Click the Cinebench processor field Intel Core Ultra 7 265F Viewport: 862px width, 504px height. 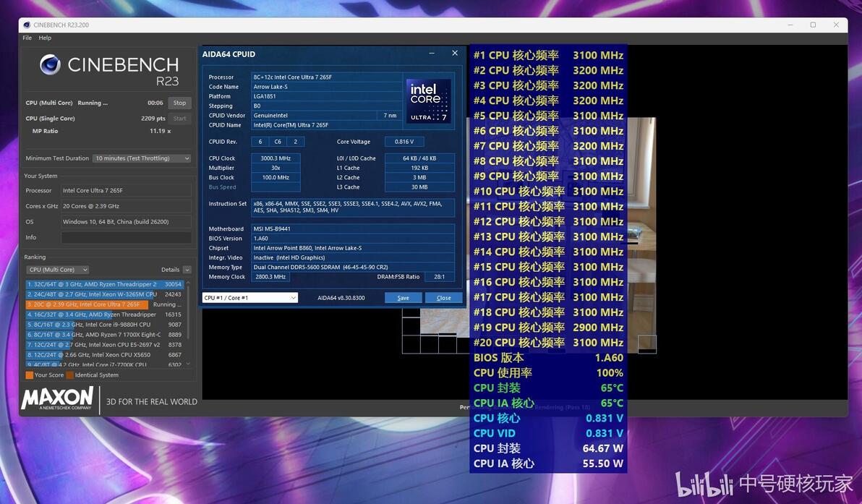[x=127, y=191]
